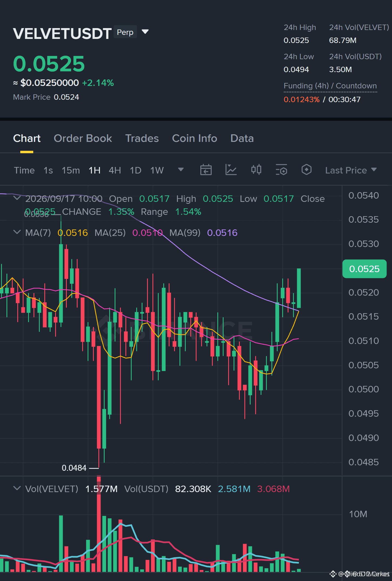Select the 15m timeframe

click(x=71, y=170)
